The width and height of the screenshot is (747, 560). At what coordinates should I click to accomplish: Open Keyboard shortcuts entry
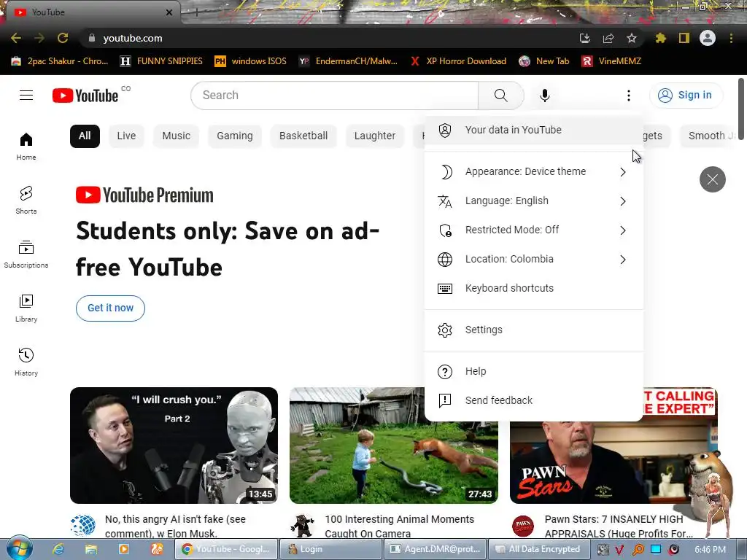[533, 288]
